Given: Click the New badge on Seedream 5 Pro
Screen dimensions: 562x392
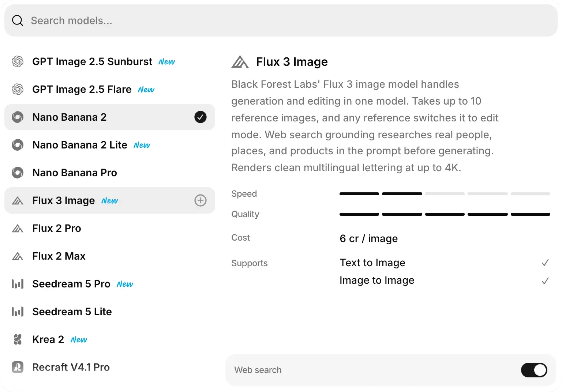Looking at the screenshot, I should click(x=125, y=284).
